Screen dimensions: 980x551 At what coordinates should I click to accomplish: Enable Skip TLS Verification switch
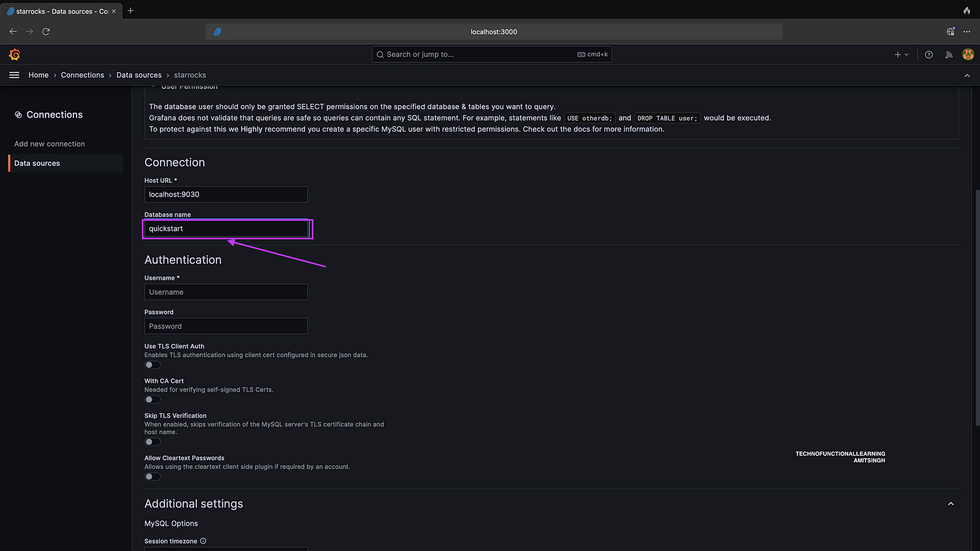pos(153,442)
